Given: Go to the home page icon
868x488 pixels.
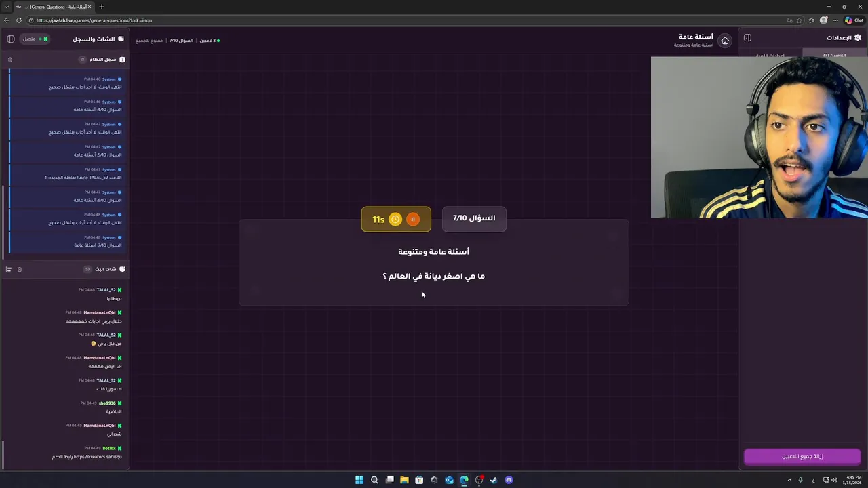Looking at the screenshot, I should tap(725, 41).
